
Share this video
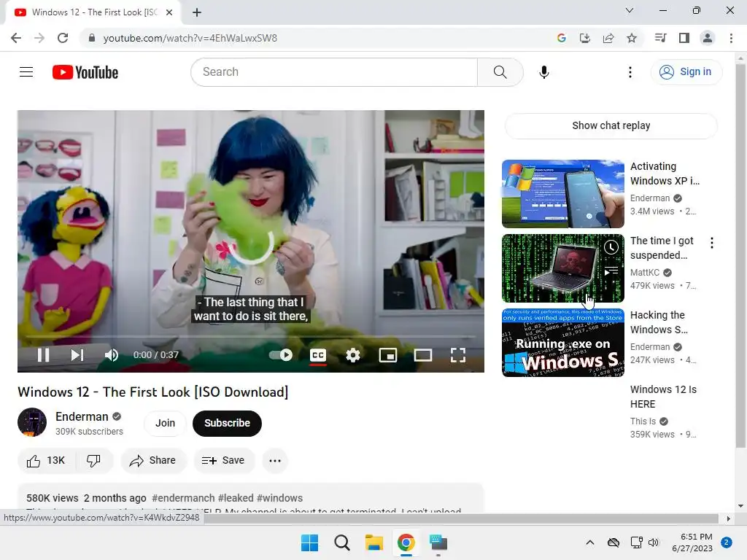click(x=153, y=461)
